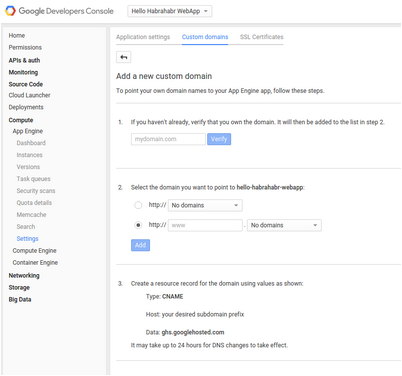The height and width of the screenshot is (376, 402).
Task: Expand the Monitoring section
Action: [23, 72]
